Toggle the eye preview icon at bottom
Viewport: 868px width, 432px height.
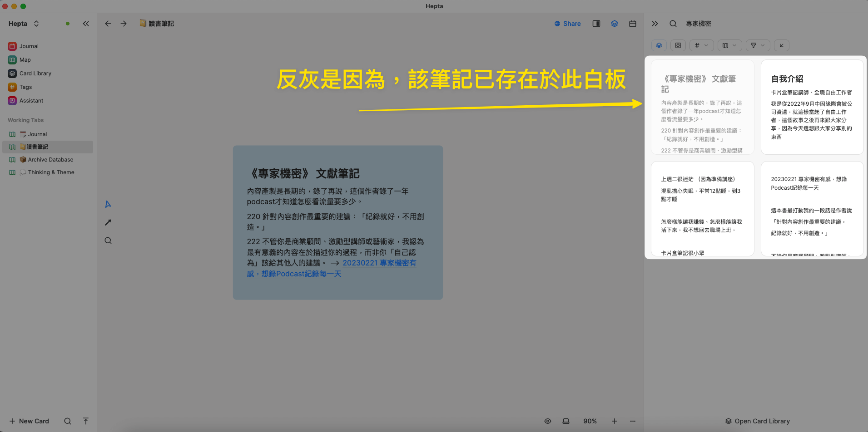(548, 421)
